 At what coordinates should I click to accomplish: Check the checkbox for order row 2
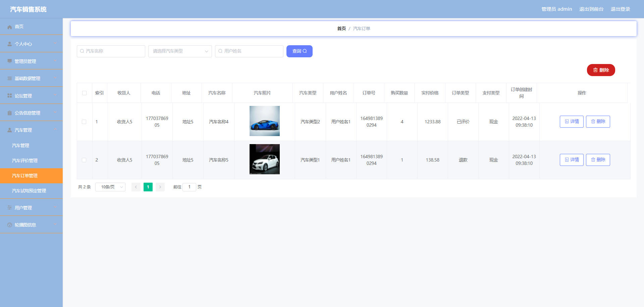(x=84, y=160)
